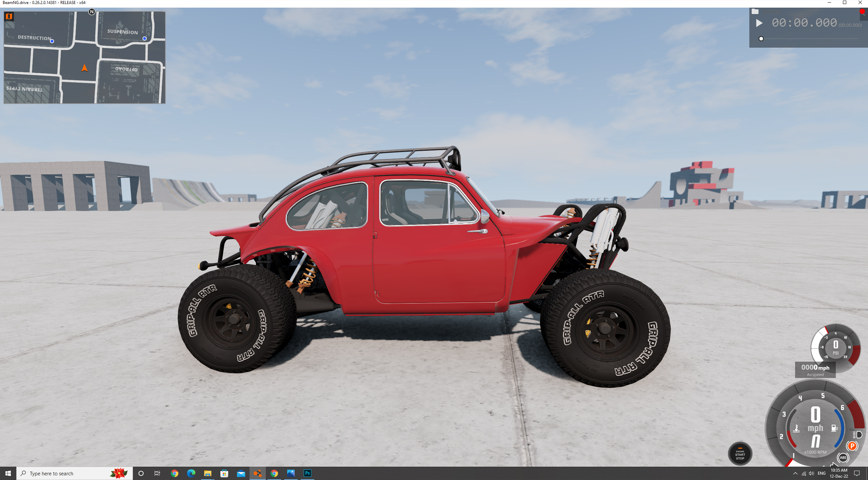
Task: Click the Suspension area blue marker on minimap
Action: click(144, 39)
